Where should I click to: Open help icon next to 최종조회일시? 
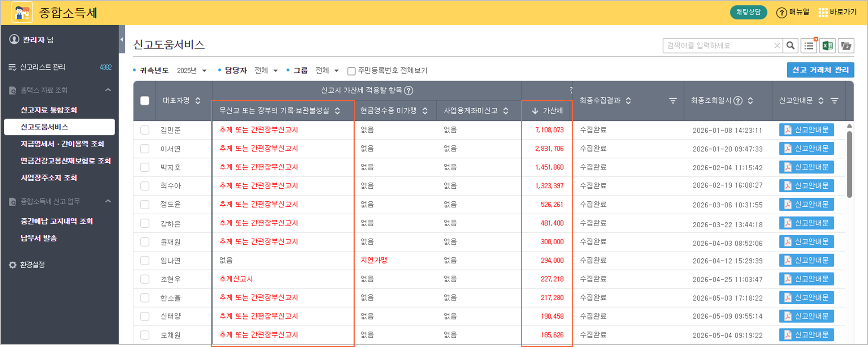pyautogui.click(x=738, y=100)
